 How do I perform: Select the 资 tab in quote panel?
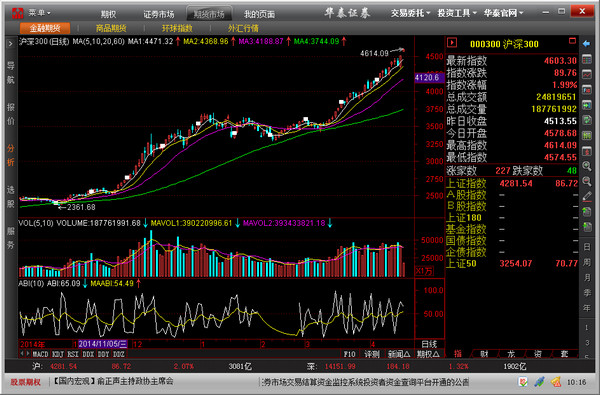coord(538,354)
